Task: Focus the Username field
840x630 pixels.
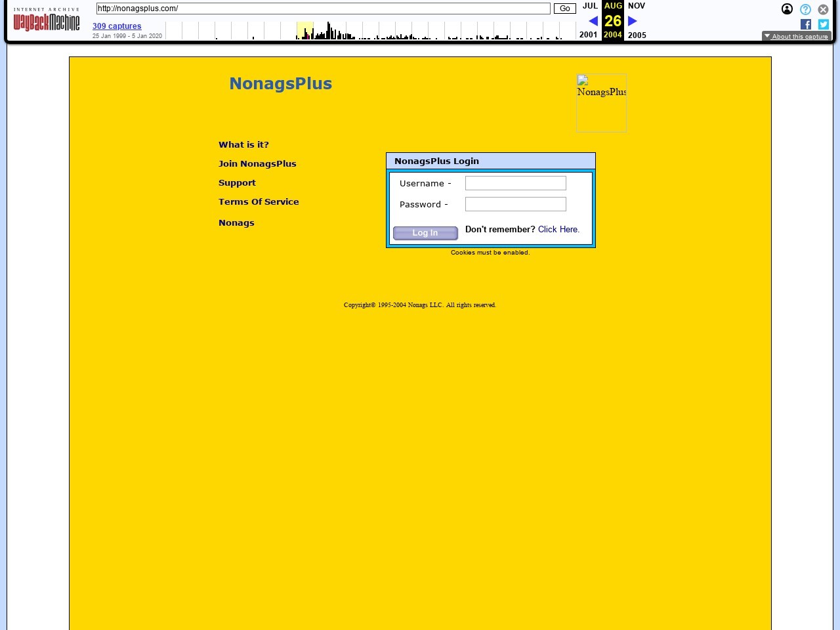Action: click(515, 183)
